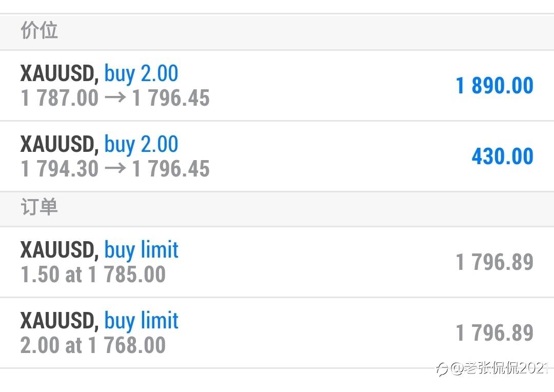Select the 430.00 profit value
The width and height of the screenshot is (554, 392).
pyautogui.click(x=502, y=156)
